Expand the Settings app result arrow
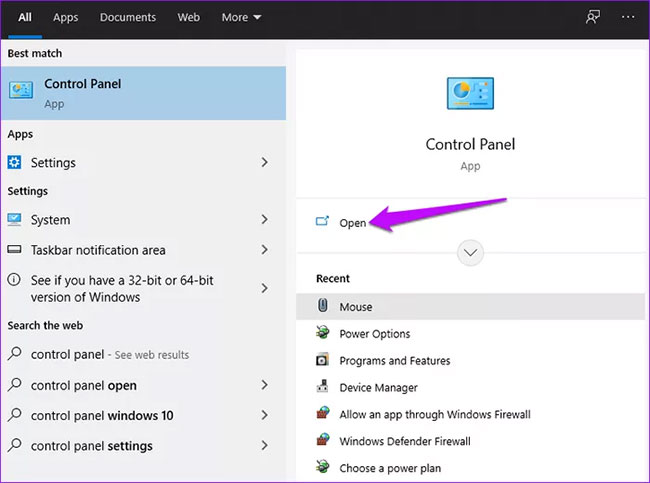The height and width of the screenshot is (483, 650). pyautogui.click(x=264, y=162)
